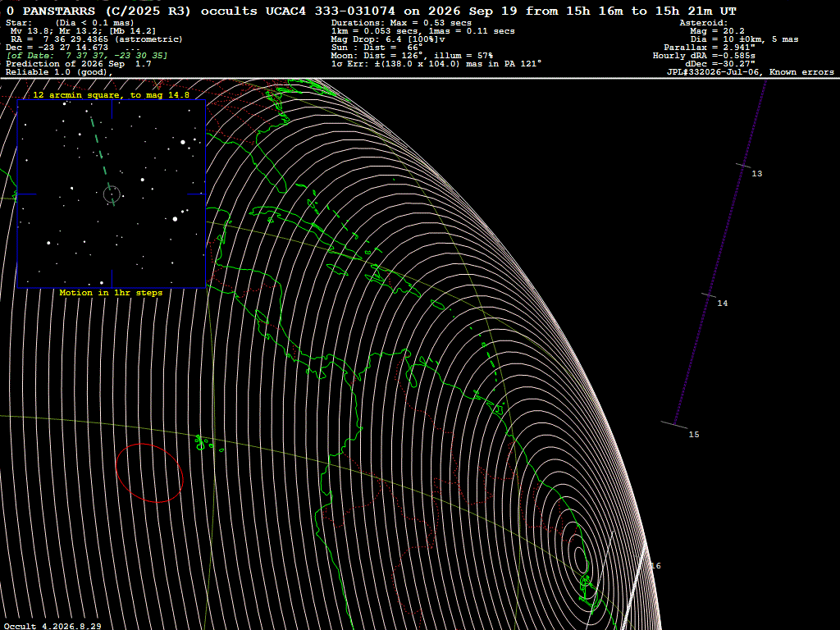Click the 'Reliable 1.0 (good)' text
Viewport: 840px width, 630px height.
pos(59,72)
